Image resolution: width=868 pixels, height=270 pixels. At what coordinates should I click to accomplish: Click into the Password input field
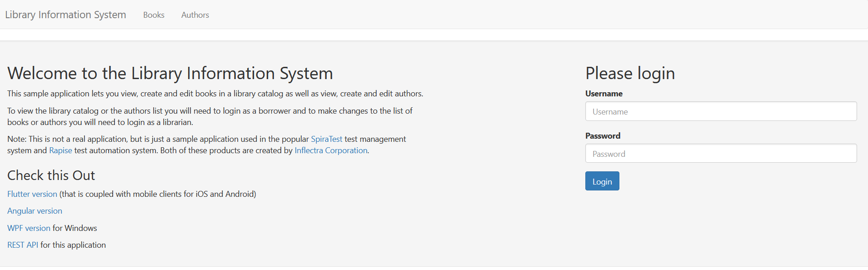point(720,154)
